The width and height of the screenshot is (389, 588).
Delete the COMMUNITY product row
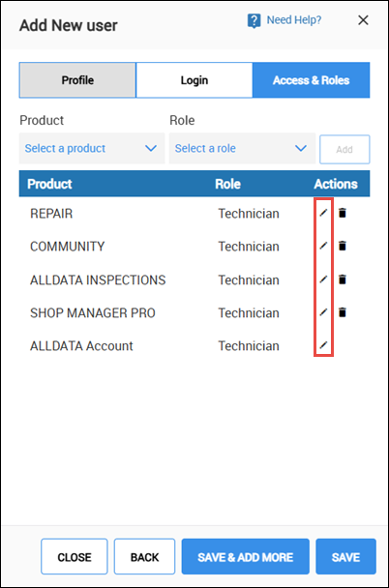tap(343, 246)
